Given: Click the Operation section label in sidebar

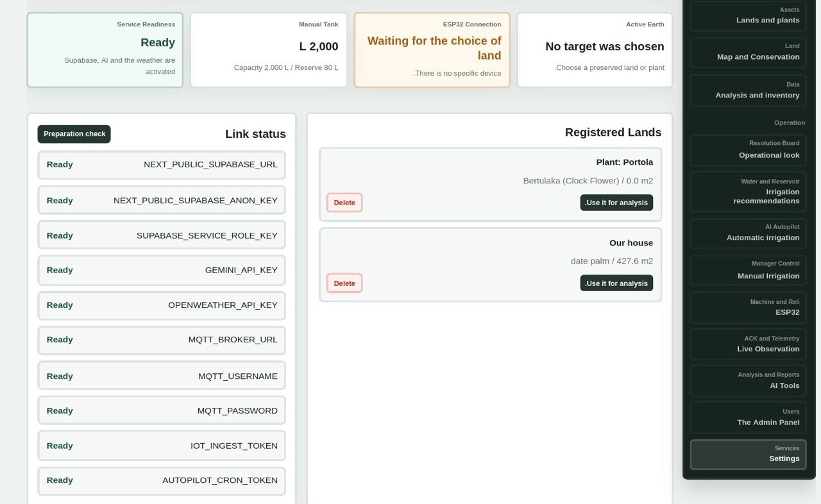Looking at the screenshot, I should tap(790, 122).
